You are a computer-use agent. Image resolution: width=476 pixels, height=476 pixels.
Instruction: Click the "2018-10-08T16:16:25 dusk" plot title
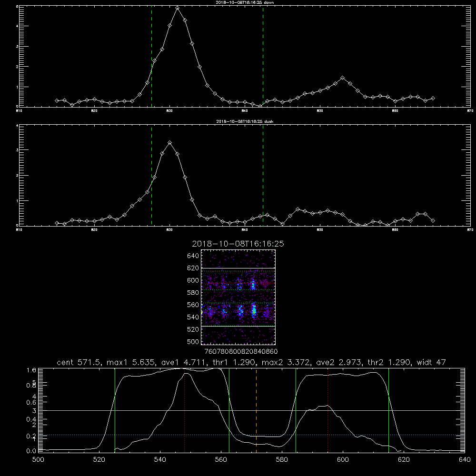[x=245, y=121]
